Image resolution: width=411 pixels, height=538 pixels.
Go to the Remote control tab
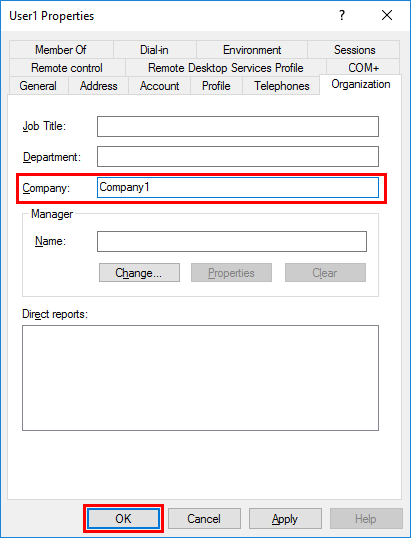point(67,68)
